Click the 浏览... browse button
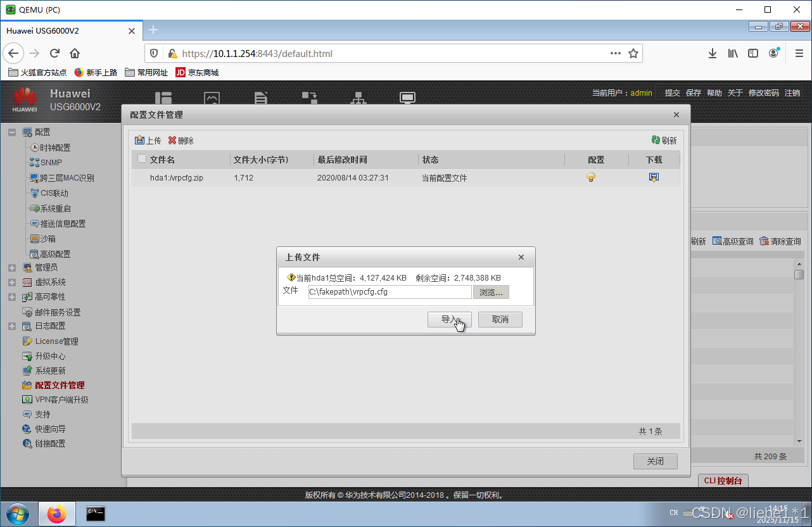This screenshot has height=527, width=812. pos(491,292)
